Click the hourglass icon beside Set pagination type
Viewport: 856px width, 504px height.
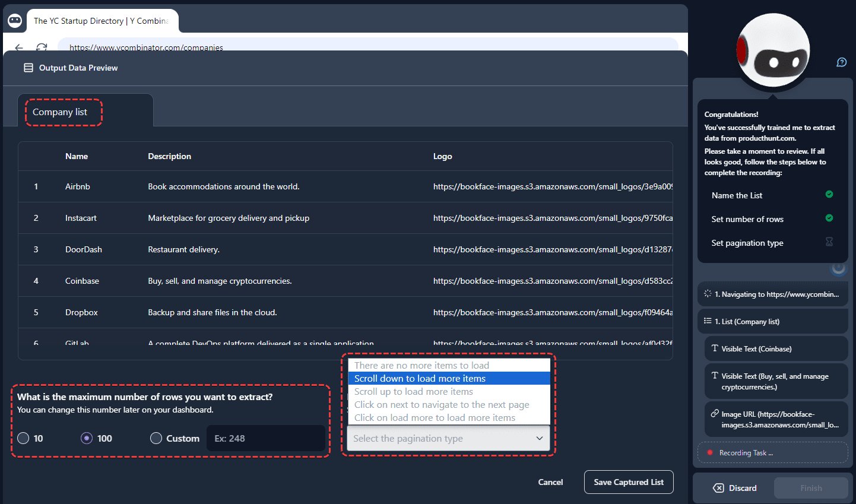tap(829, 242)
